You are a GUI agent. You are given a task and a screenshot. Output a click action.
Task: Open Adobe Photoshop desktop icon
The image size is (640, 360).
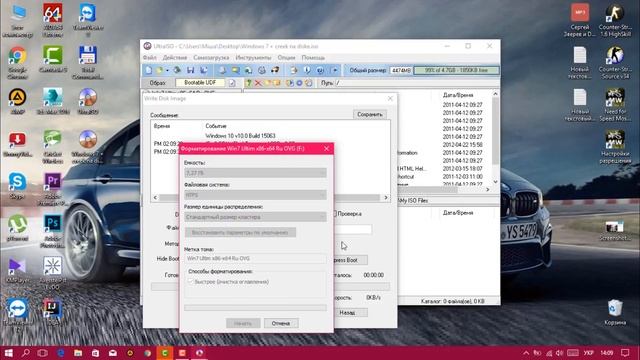[x=53, y=231]
